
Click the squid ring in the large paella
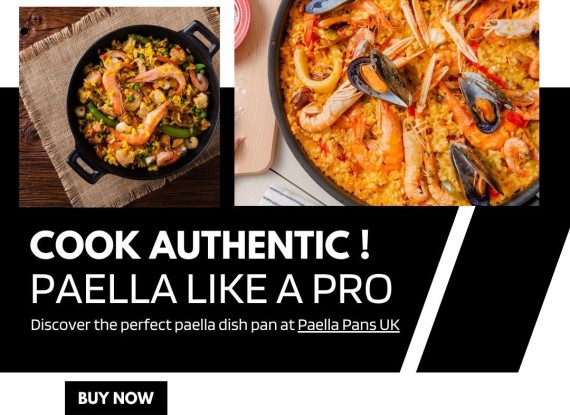click(x=318, y=70)
